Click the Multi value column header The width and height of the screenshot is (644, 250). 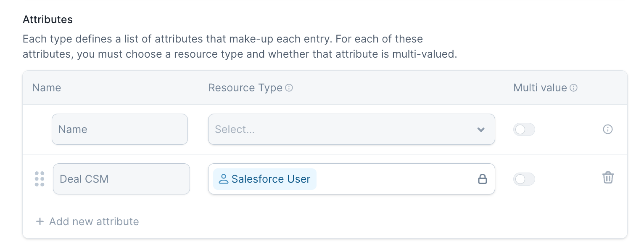coord(540,88)
